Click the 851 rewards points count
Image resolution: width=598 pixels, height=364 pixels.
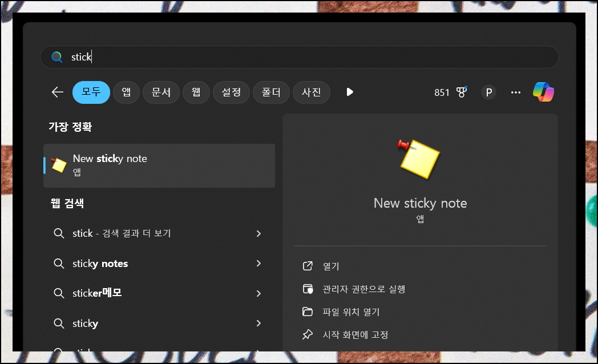(442, 92)
